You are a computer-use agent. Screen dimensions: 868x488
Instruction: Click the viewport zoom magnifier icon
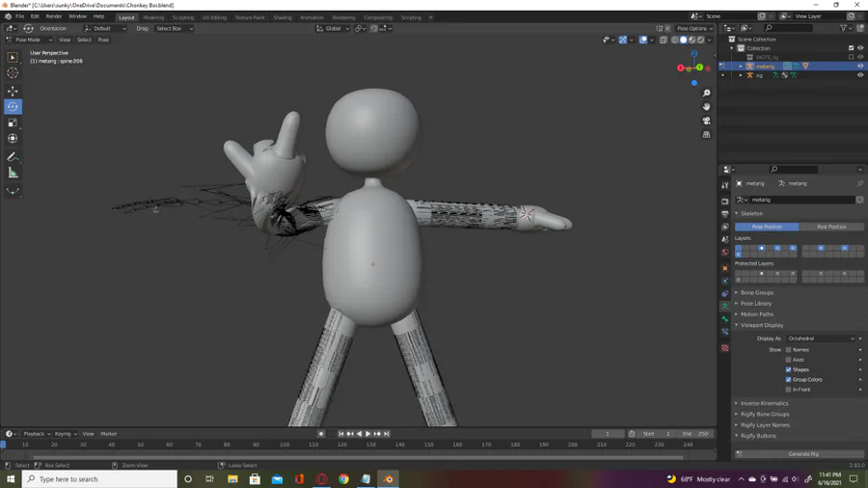click(x=706, y=94)
